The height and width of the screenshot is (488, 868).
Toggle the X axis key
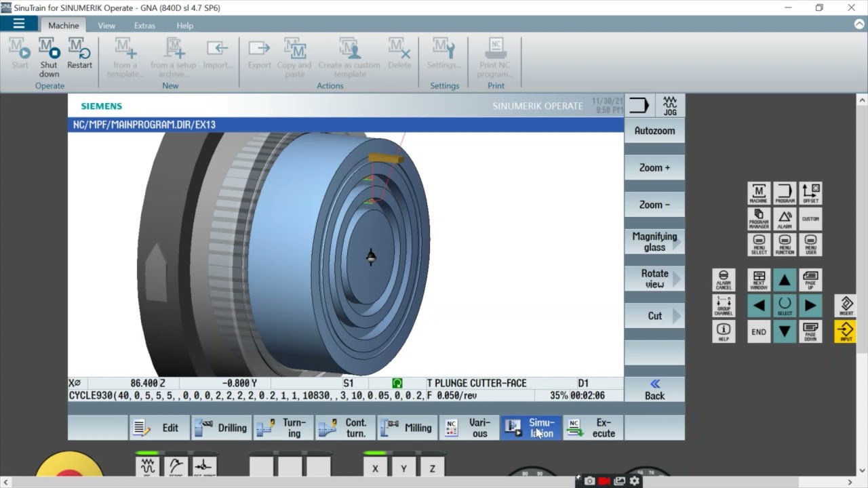tap(375, 468)
